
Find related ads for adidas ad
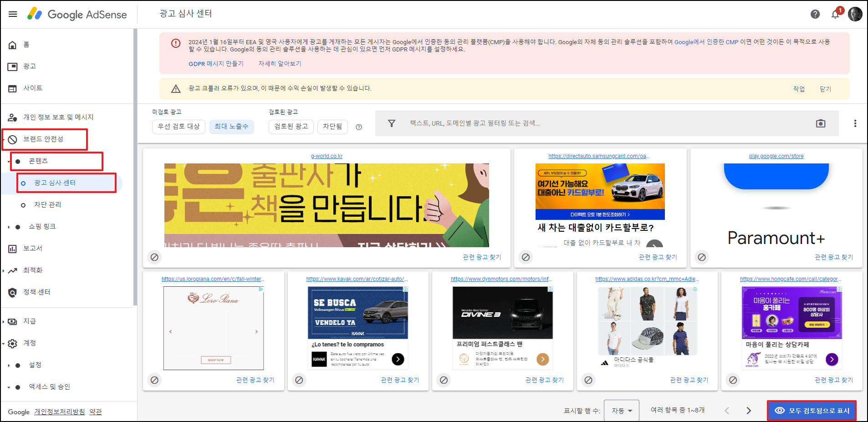coord(689,380)
